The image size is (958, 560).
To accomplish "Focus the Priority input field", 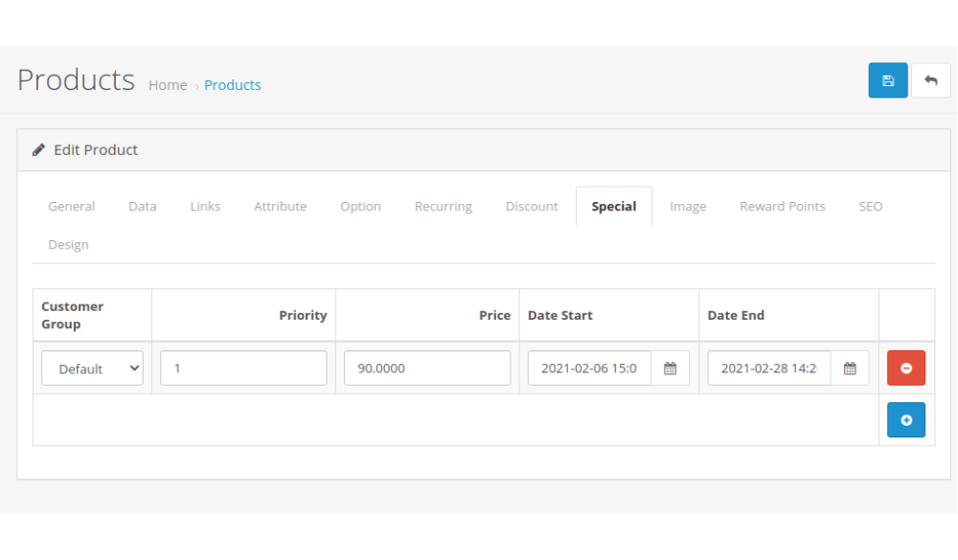I will tap(243, 369).
